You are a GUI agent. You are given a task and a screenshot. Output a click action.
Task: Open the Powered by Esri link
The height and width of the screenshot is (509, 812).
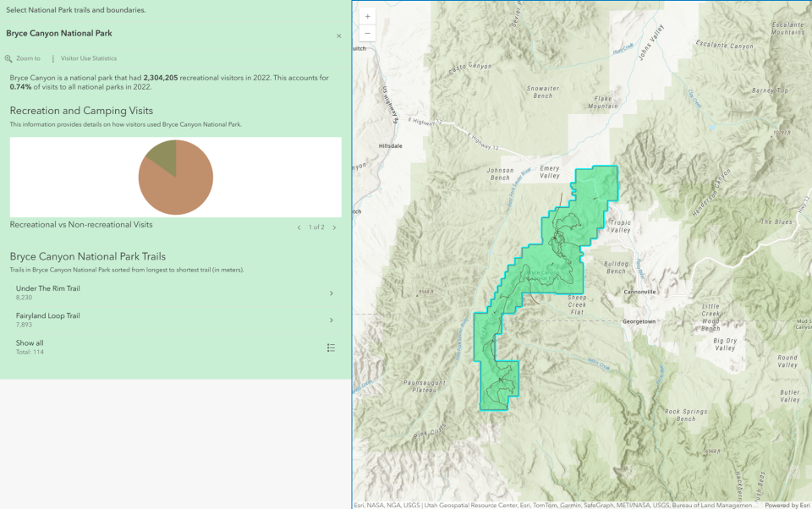[787, 505]
